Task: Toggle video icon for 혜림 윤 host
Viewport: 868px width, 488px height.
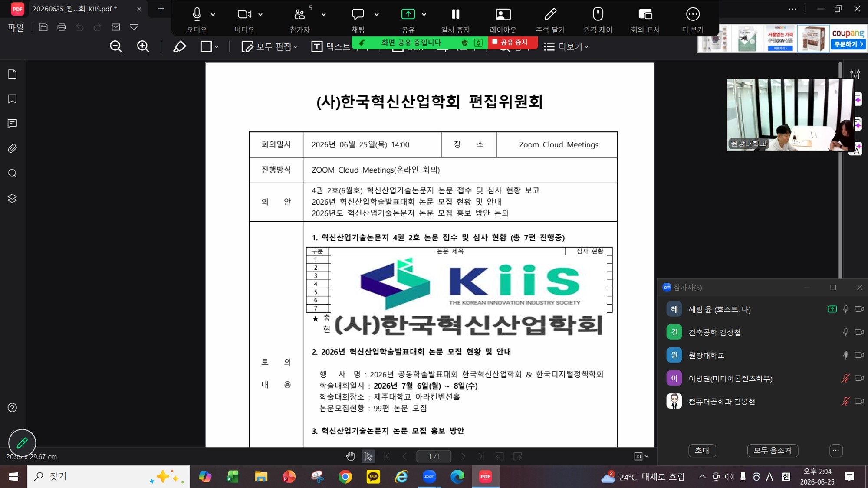Action: (859, 309)
